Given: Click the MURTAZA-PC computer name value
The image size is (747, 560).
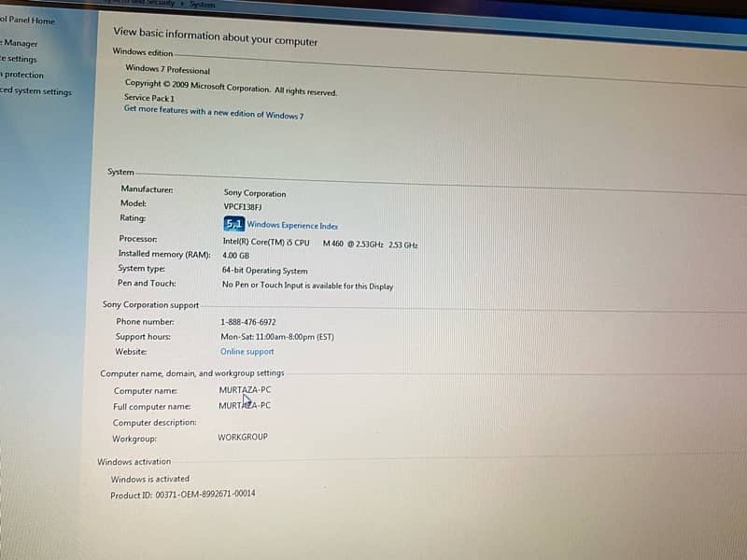Looking at the screenshot, I should 246,390.
